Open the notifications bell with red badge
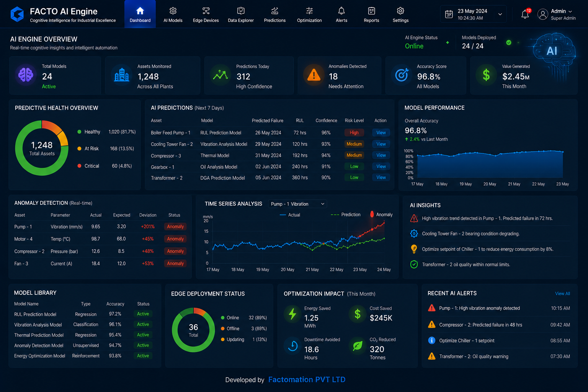Image resolution: width=588 pixels, height=392 pixels. (x=525, y=14)
